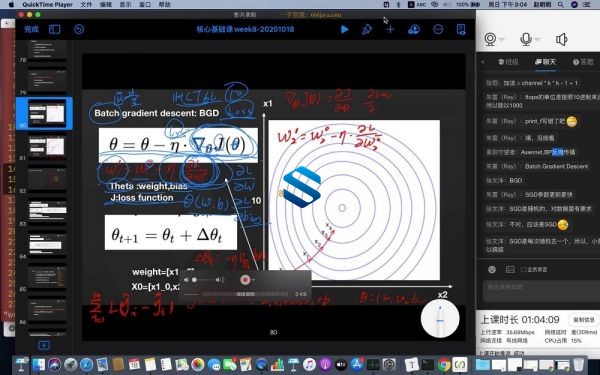Open the more options ellipsis icon

[438, 29]
